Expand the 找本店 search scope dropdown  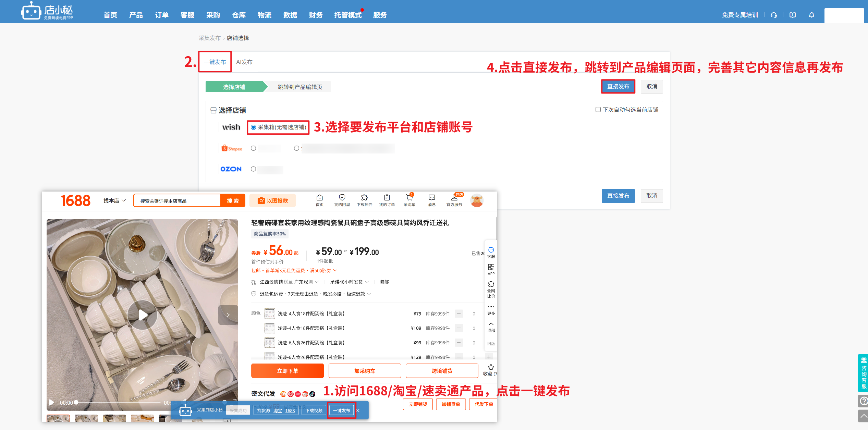coord(115,200)
